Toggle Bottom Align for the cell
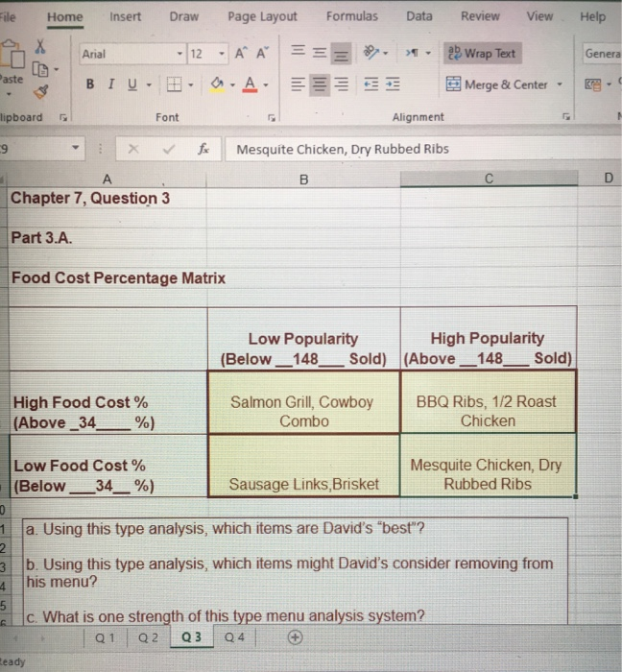The width and height of the screenshot is (622, 672). pyautogui.click(x=341, y=54)
